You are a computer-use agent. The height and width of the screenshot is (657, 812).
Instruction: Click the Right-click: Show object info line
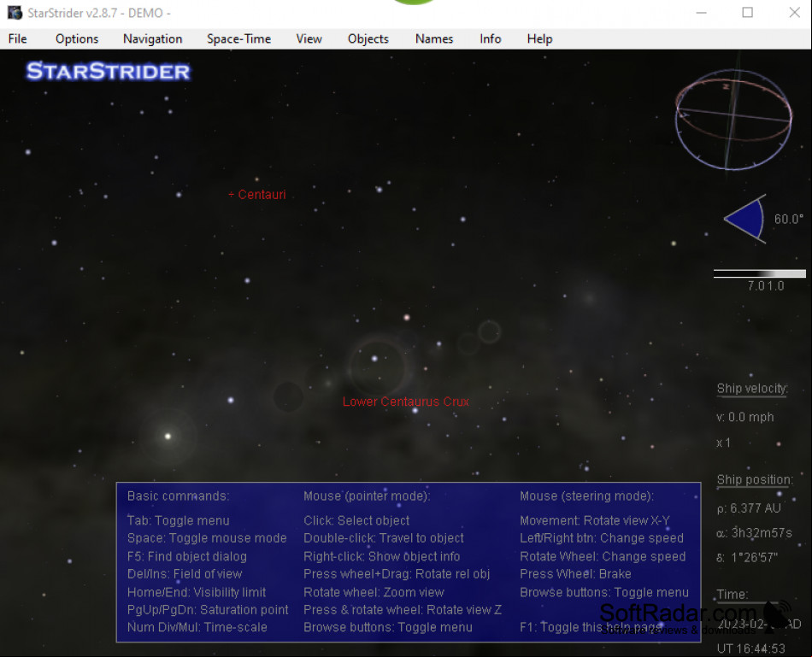pyautogui.click(x=382, y=556)
